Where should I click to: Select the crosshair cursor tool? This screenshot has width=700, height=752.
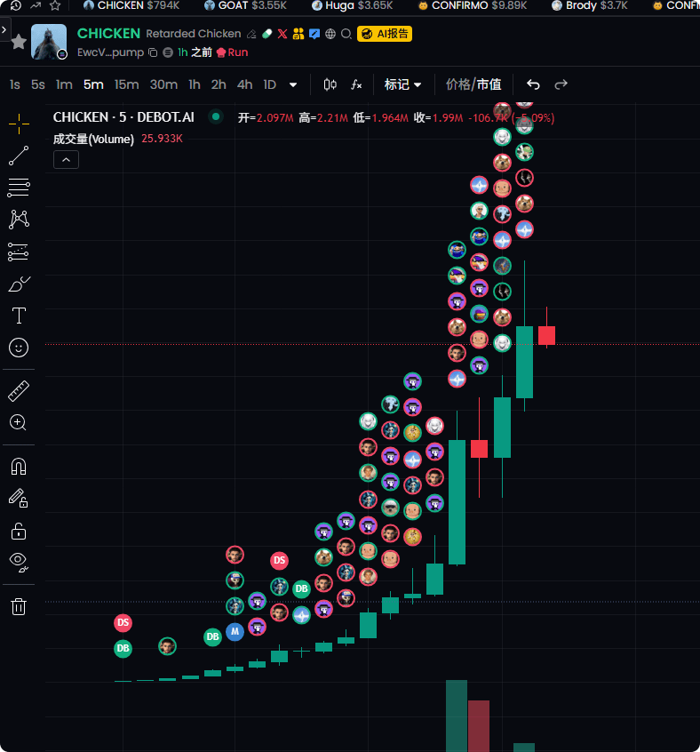pyautogui.click(x=19, y=124)
